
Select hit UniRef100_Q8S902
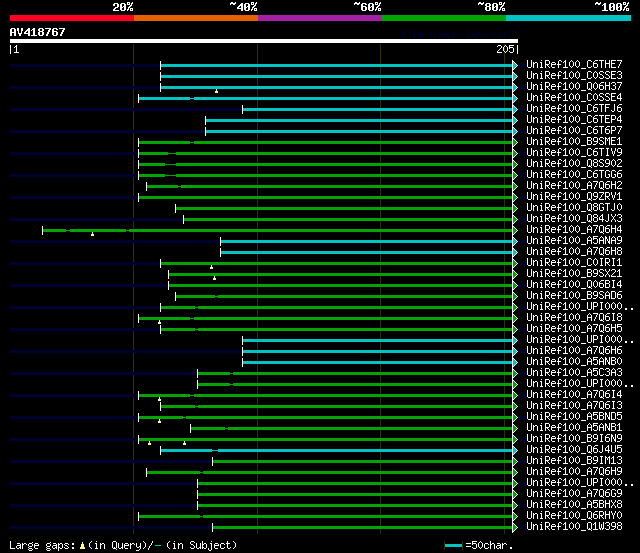point(574,164)
